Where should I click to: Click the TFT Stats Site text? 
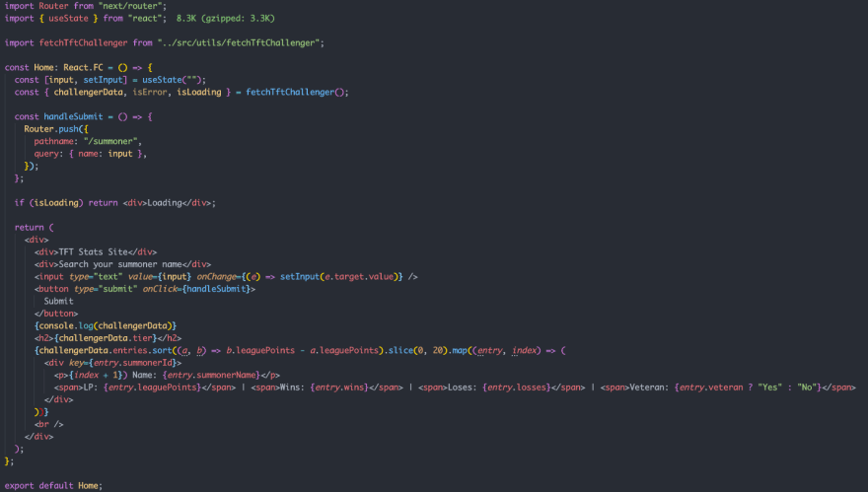pyautogui.click(x=93, y=251)
